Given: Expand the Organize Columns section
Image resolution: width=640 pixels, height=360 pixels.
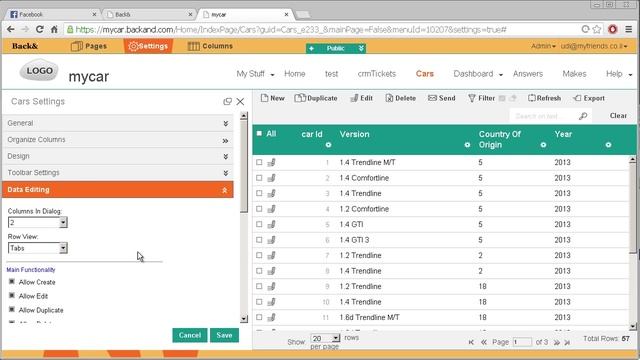Looking at the screenshot, I should pyautogui.click(x=118, y=140).
